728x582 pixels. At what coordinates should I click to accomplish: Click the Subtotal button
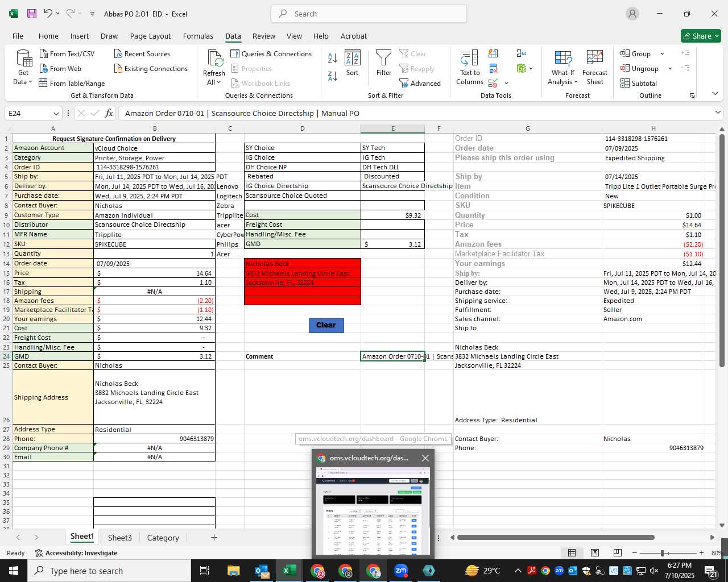point(639,84)
